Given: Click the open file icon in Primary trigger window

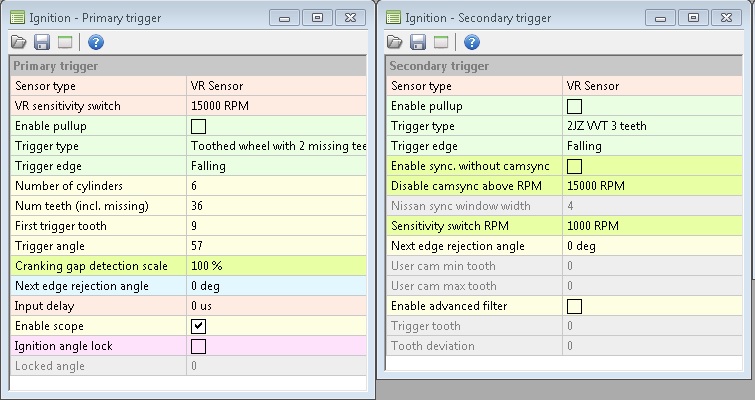Looking at the screenshot, I should click(19, 42).
